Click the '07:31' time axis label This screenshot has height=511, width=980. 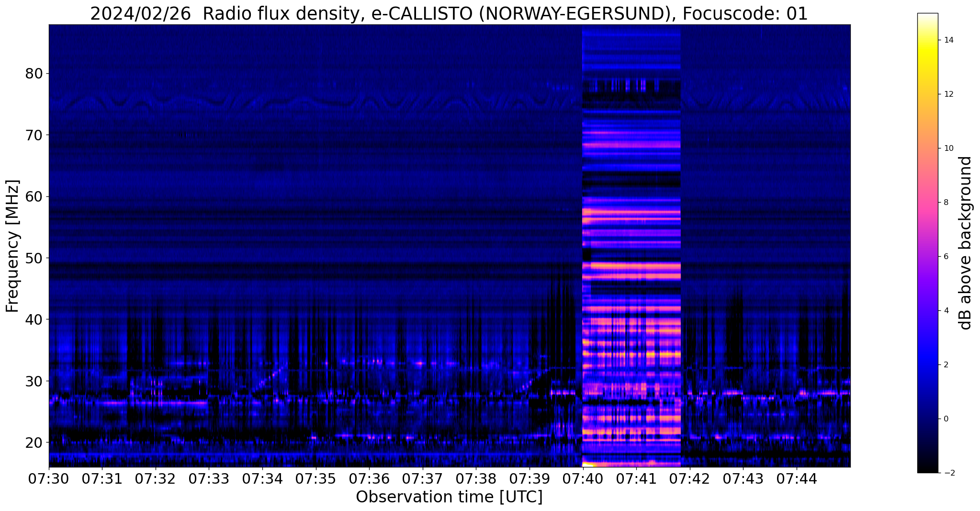(x=102, y=479)
